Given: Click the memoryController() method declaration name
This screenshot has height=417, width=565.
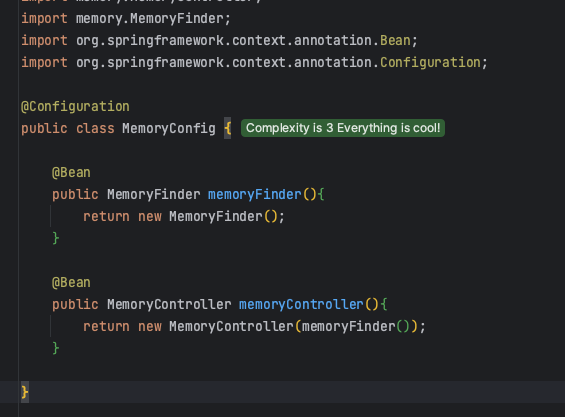Looking at the screenshot, I should coord(301,305).
